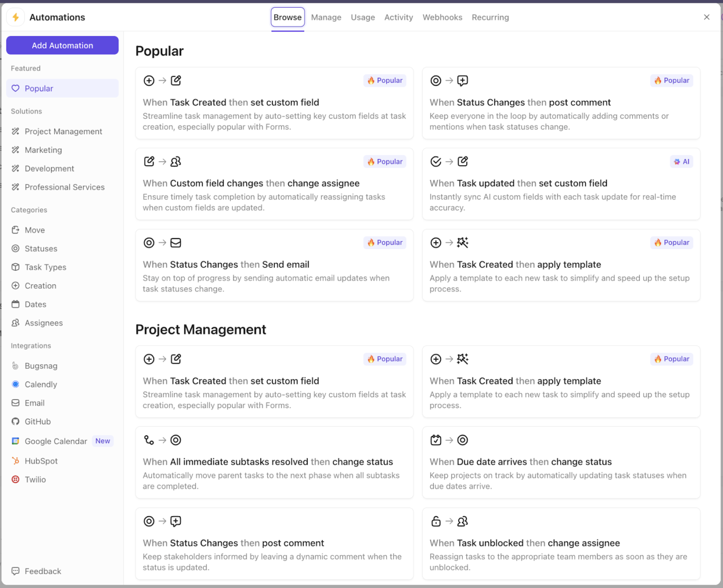The image size is (723, 588).
Task: Open the Calendly integration
Action: pyautogui.click(x=40, y=384)
